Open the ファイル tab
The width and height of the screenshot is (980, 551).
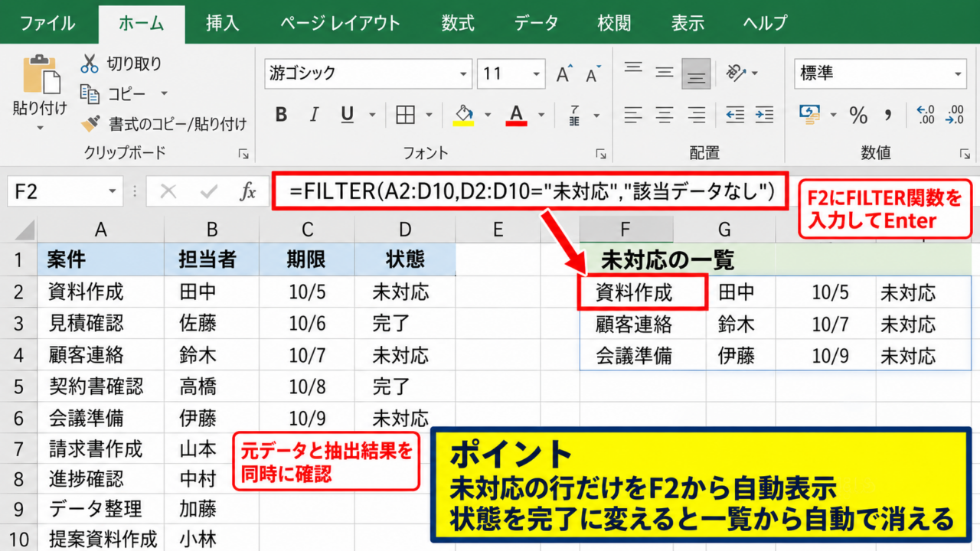[47, 23]
